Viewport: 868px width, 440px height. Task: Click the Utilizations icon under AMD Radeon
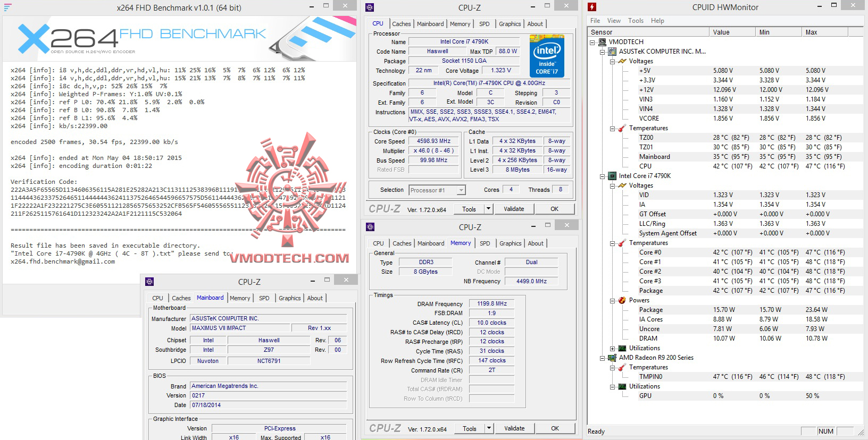coord(623,386)
